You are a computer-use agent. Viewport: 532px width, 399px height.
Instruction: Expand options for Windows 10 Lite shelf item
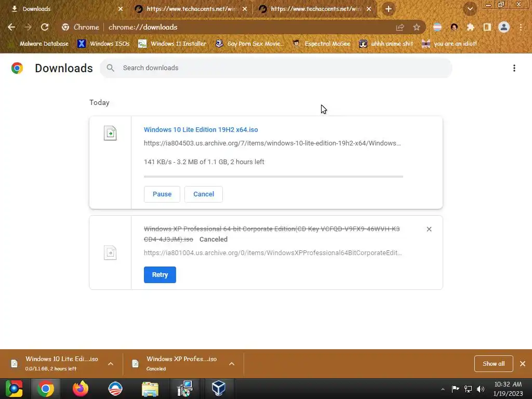111,364
